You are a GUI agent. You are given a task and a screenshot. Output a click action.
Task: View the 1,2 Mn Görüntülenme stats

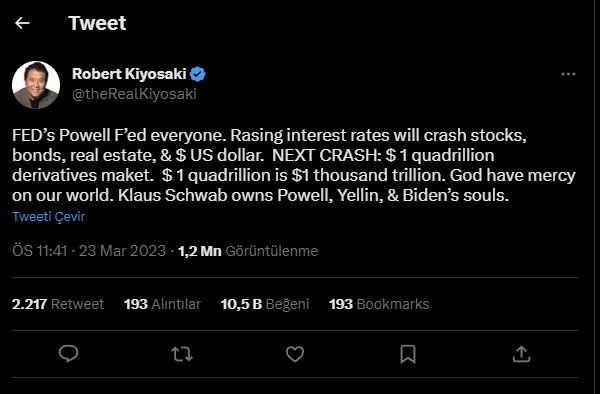click(x=248, y=251)
